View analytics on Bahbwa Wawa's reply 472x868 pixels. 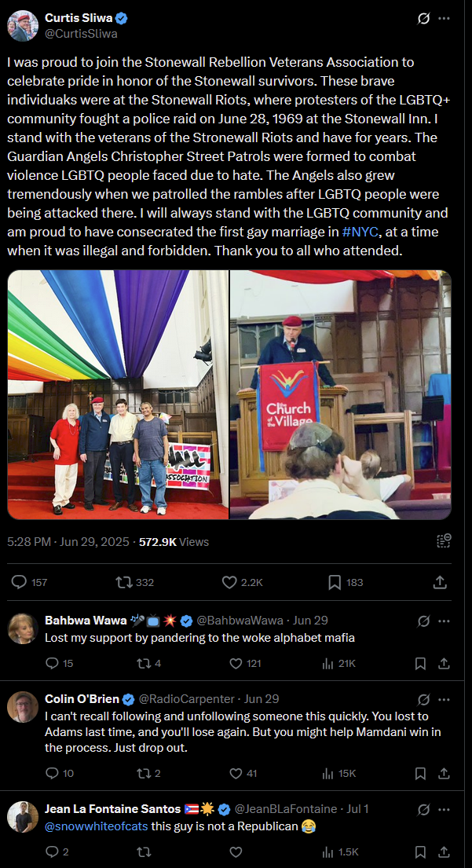click(x=338, y=663)
